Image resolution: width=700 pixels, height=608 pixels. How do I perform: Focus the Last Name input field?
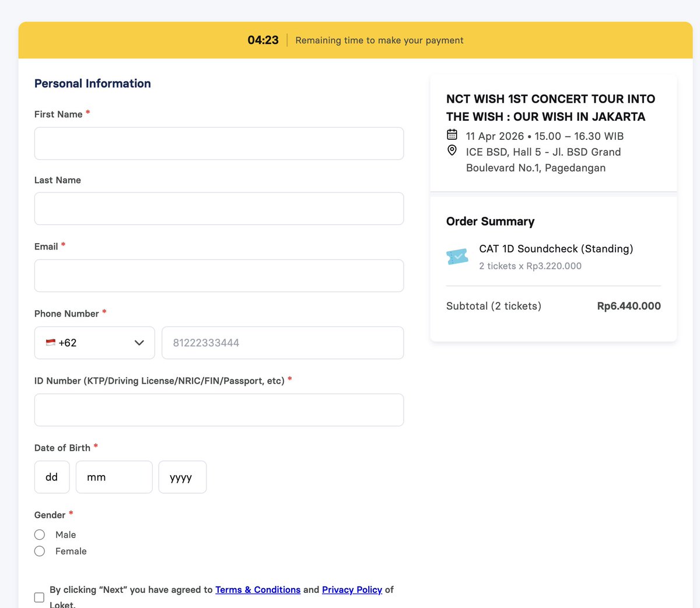click(219, 209)
